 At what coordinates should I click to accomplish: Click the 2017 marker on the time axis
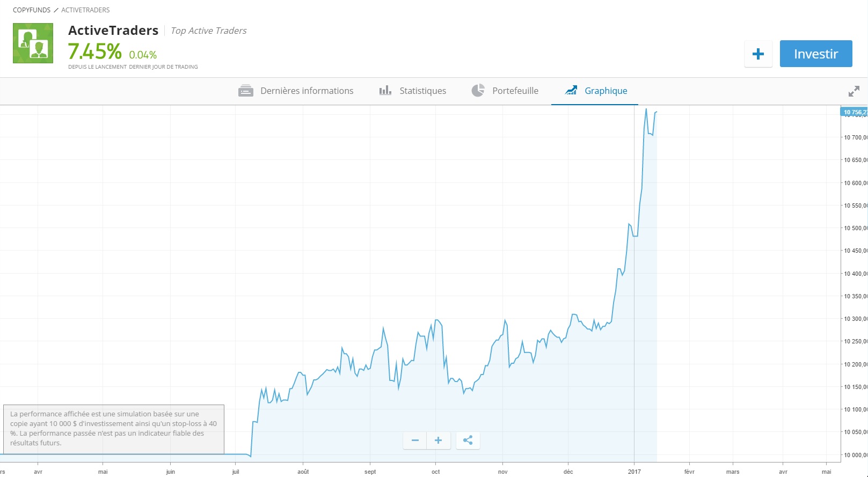coord(634,472)
